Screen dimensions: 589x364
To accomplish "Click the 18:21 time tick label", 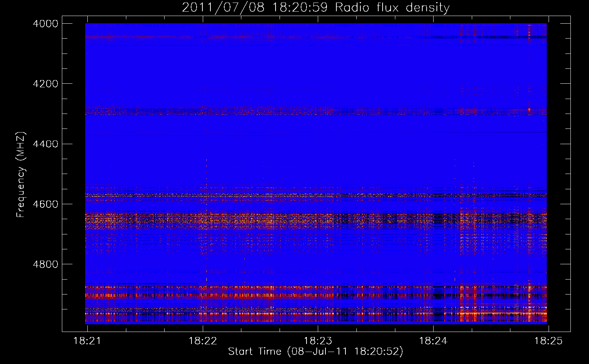I will pyautogui.click(x=87, y=341).
